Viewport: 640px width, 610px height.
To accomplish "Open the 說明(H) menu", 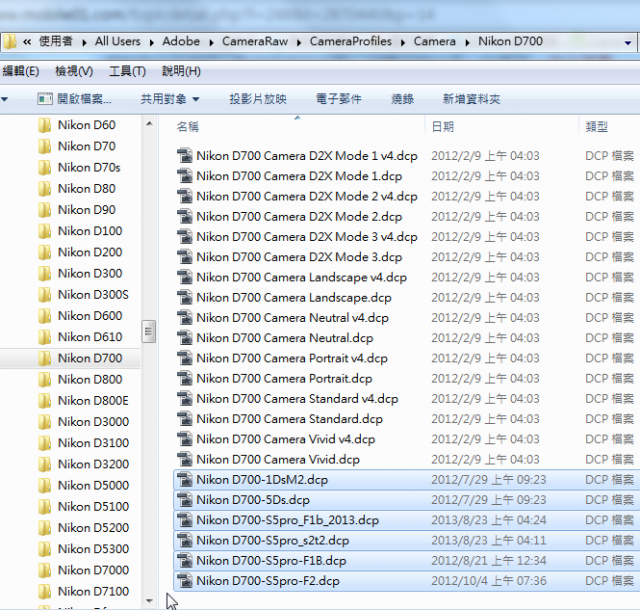I will (181, 71).
